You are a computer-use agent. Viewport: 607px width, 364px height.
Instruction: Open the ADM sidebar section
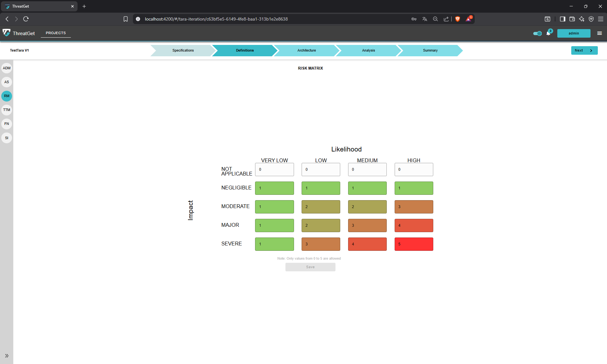click(6, 68)
